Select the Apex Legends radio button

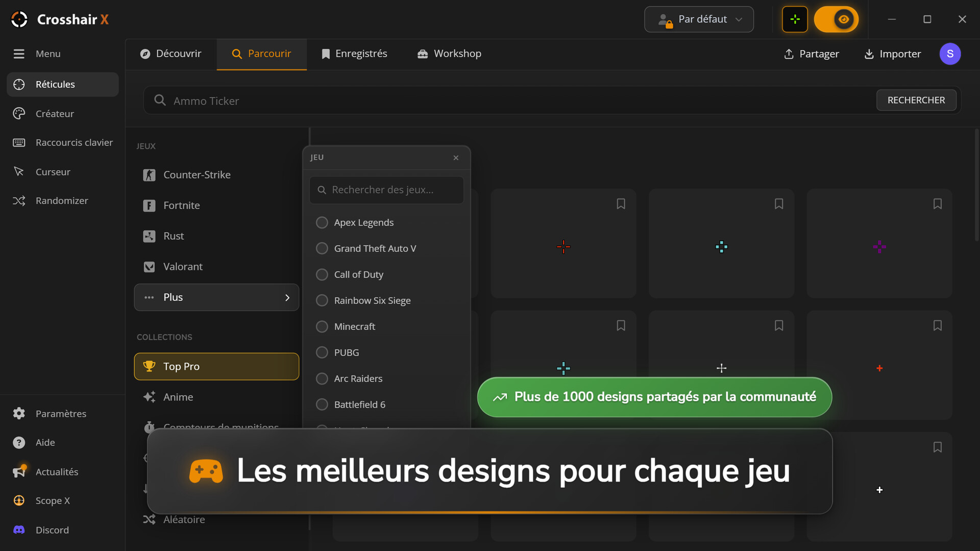point(322,222)
